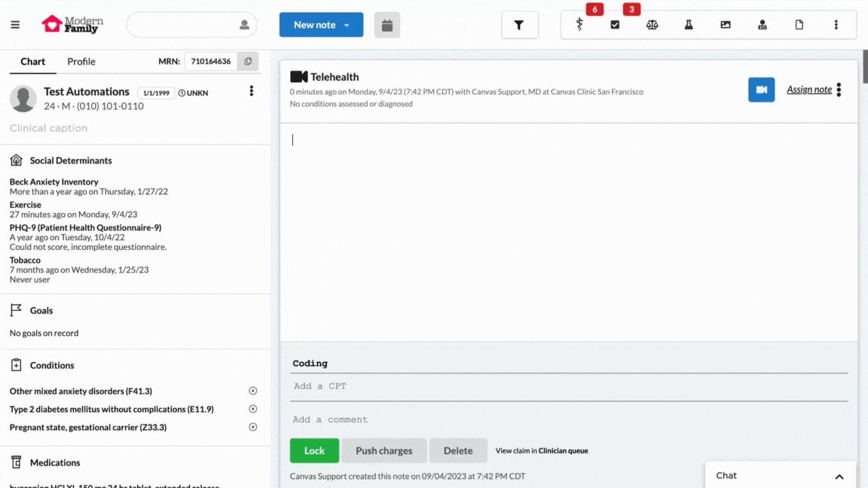
Task: Expand the Other mixed anxiety disorders condition
Action: 252,391
